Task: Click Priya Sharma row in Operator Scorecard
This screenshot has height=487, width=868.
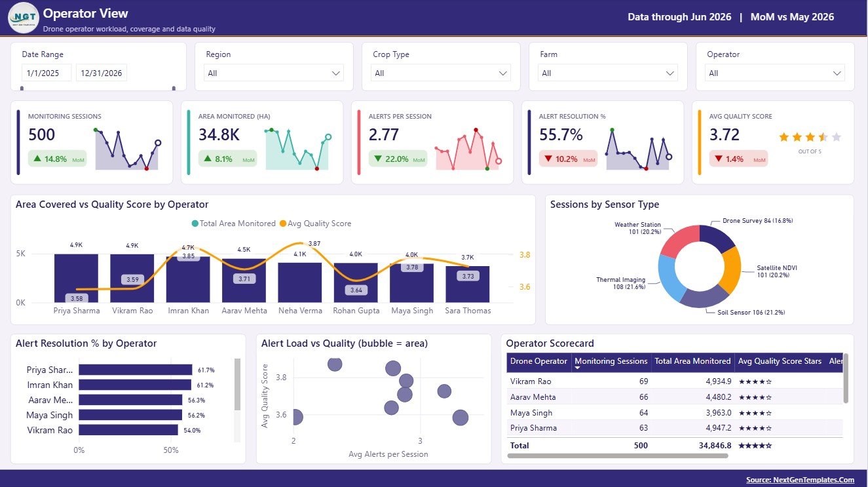Action: [675, 428]
